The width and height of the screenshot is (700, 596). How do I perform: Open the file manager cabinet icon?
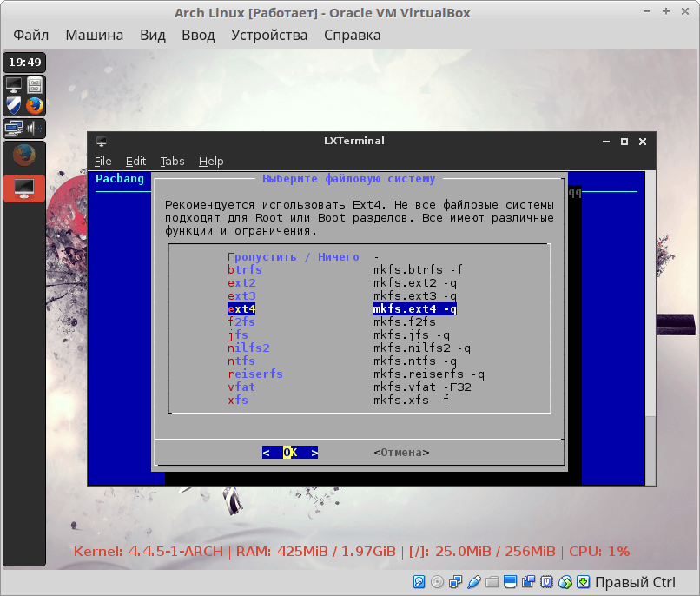click(x=35, y=85)
